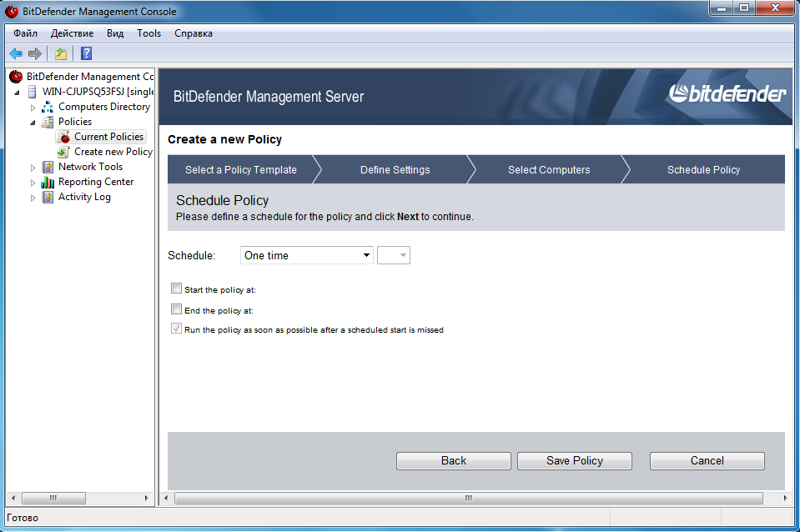Screen dimensions: 800x532
Task: Click the Network Tools icon
Action: 48,167
